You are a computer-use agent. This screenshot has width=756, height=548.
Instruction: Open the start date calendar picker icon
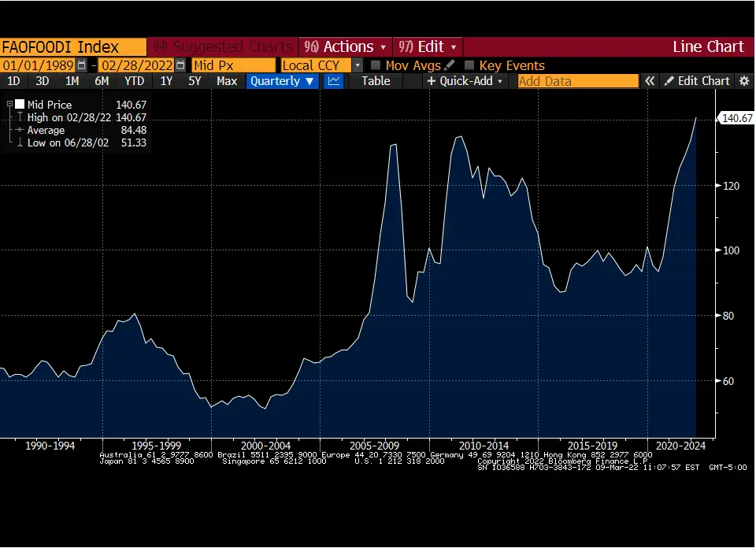pyautogui.click(x=81, y=65)
